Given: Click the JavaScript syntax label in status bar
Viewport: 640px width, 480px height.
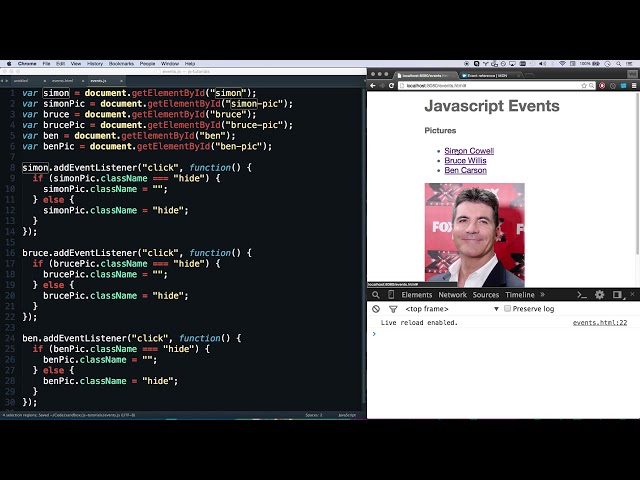Looking at the screenshot, I should [x=347, y=415].
